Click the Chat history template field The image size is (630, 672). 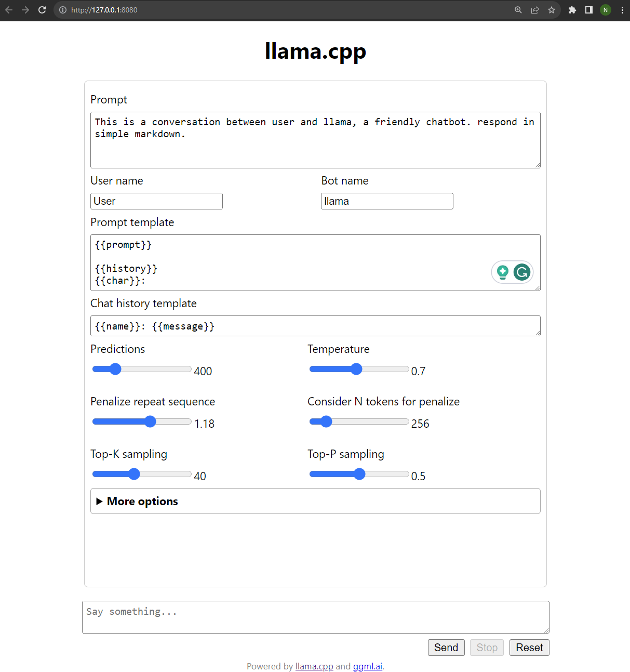pyautogui.click(x=315, y=326)
